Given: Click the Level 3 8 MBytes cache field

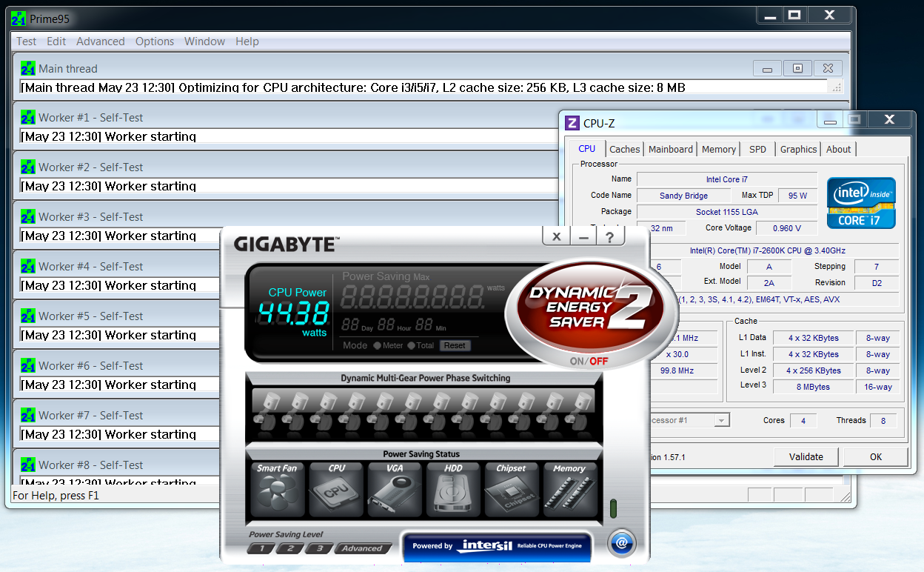Looking at the screenshot, I should point(813,387).
